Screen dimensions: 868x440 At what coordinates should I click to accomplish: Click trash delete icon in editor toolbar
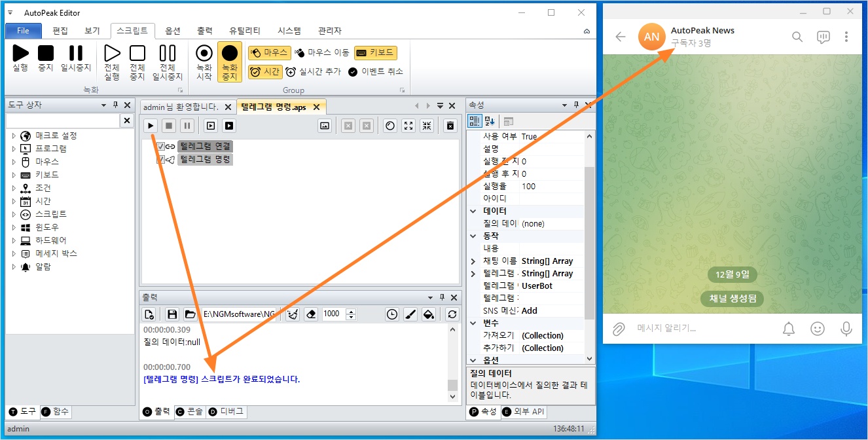click(450, 126)
